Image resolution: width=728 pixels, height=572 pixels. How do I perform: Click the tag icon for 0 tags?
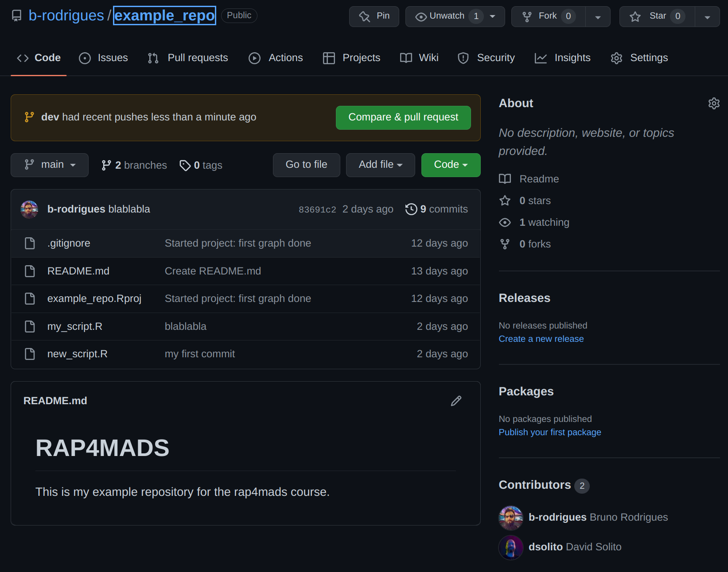point(185,165)
